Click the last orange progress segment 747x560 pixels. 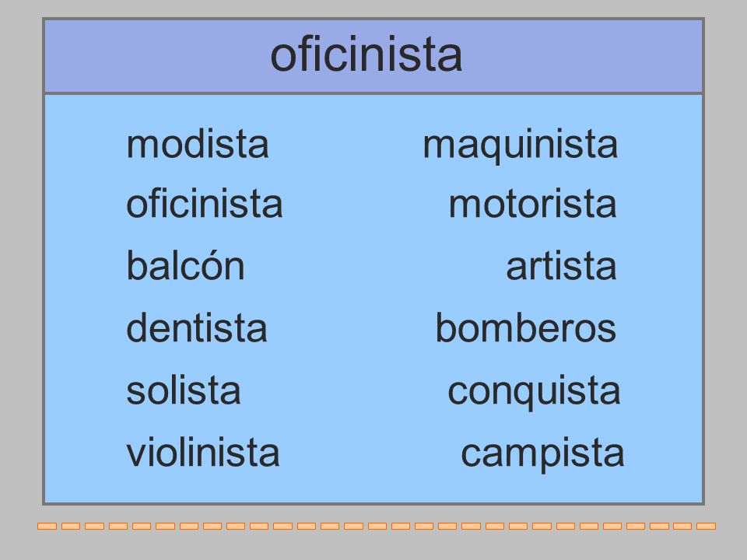coord(706,527)
